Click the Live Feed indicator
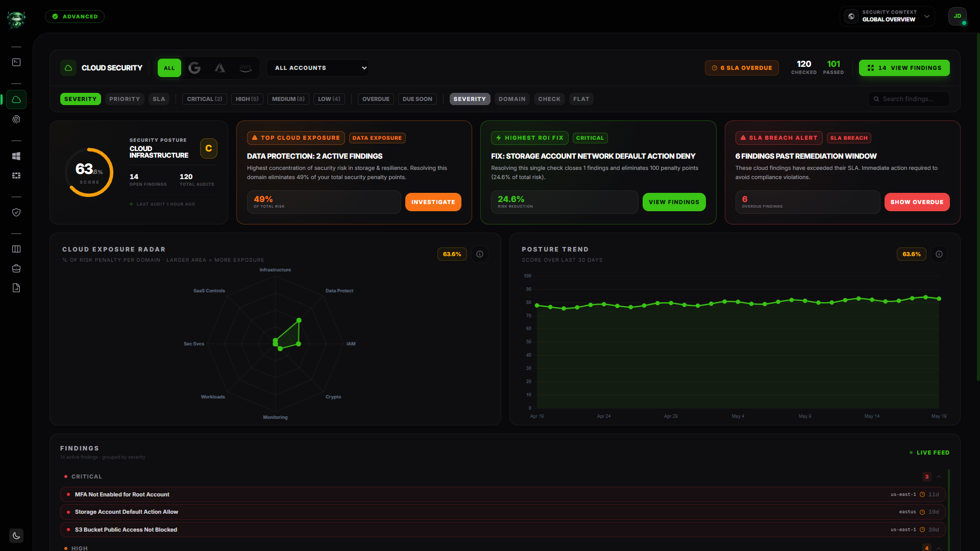 click(929, 453)
